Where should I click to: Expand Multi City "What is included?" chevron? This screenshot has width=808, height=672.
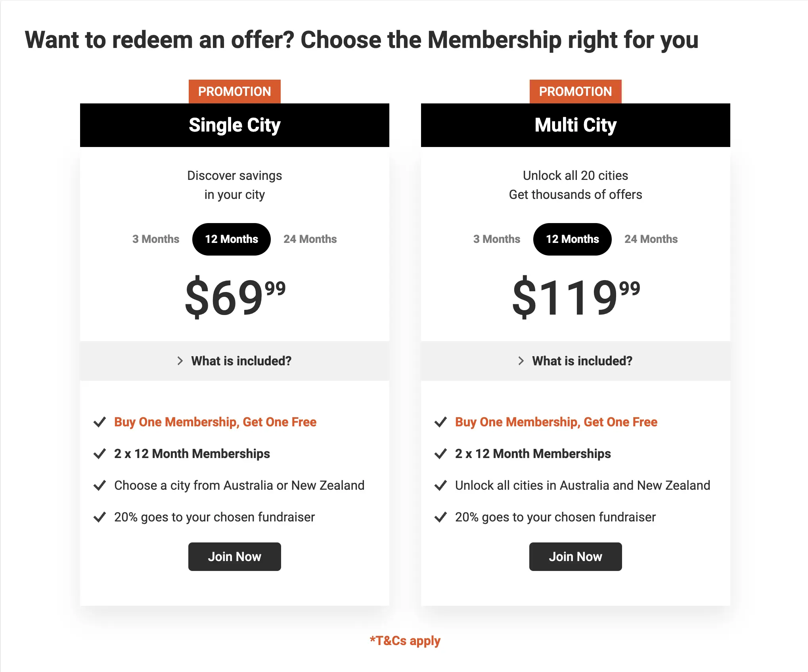(x=521, y=361)
